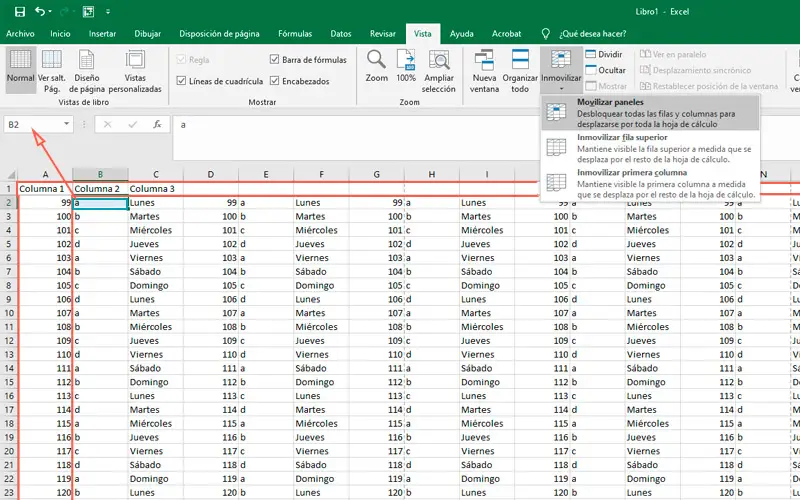
Task: Toggle Líneas de cuadrícula checkbox
Action: (x=181, y=81)
